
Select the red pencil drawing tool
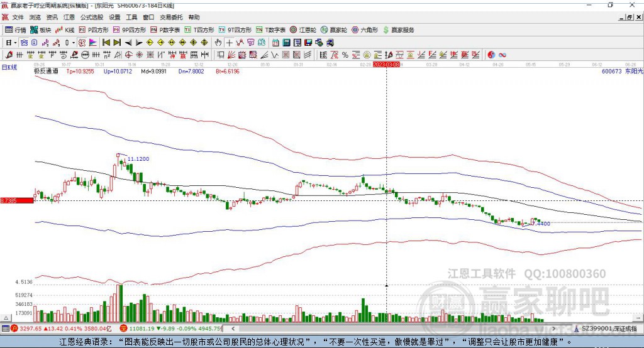click(9, 55)
